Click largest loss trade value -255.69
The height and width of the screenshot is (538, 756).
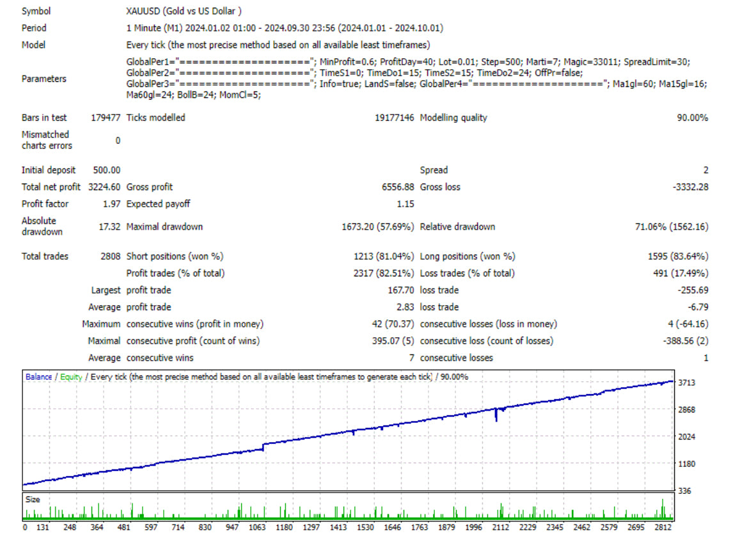point(693,290)
